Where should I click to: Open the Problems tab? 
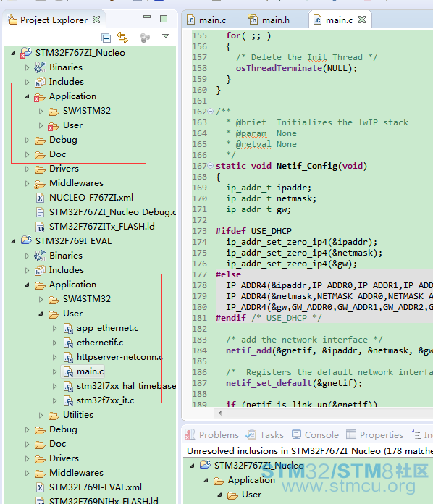click(212, 435)
